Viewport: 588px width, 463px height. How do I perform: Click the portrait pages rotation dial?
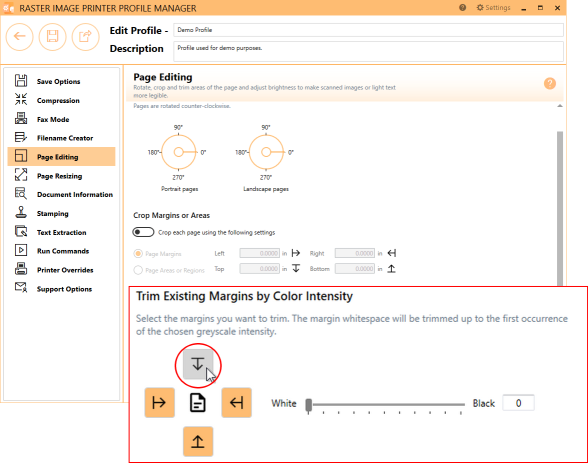(178, 152)
